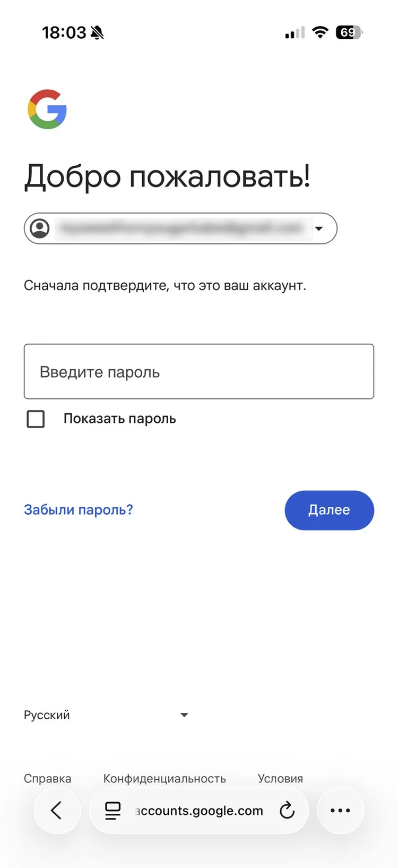The height and width of the screenshot is (868, 398).
Task: Reload the page with the refresh icon
Action: pyautogui.click(x=287, y=810)
